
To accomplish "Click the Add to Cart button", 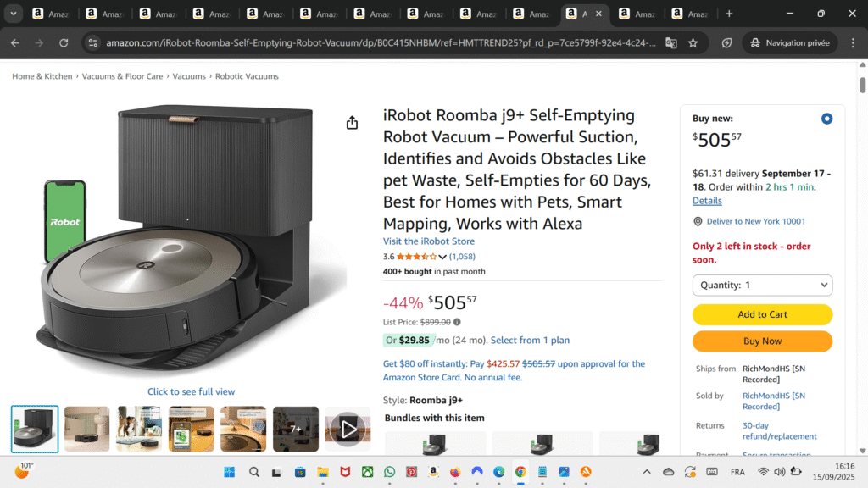I will coord(761,314).
